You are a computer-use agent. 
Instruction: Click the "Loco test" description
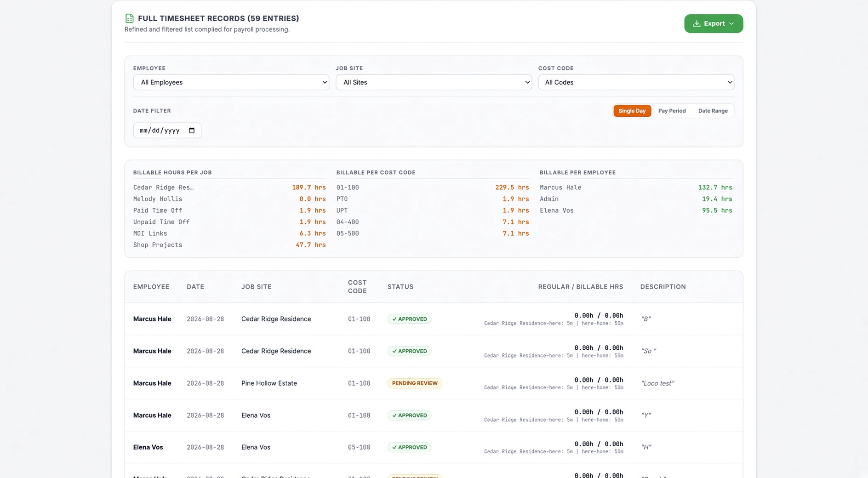click(x=657, y=383)
